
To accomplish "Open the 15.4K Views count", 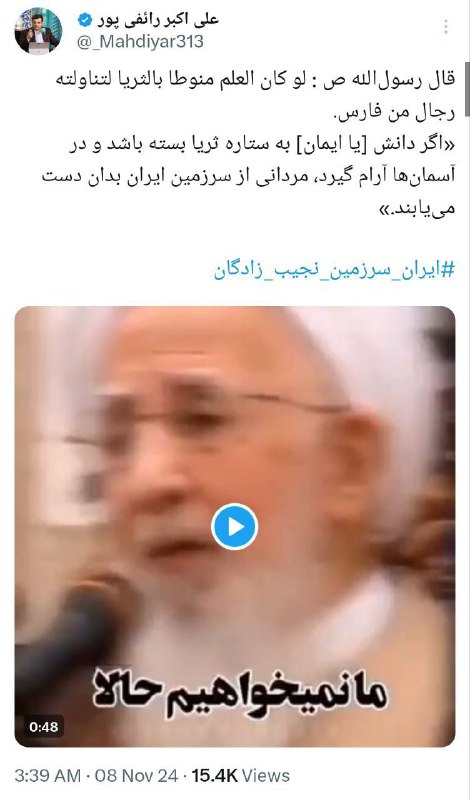I will coord(240,776).
